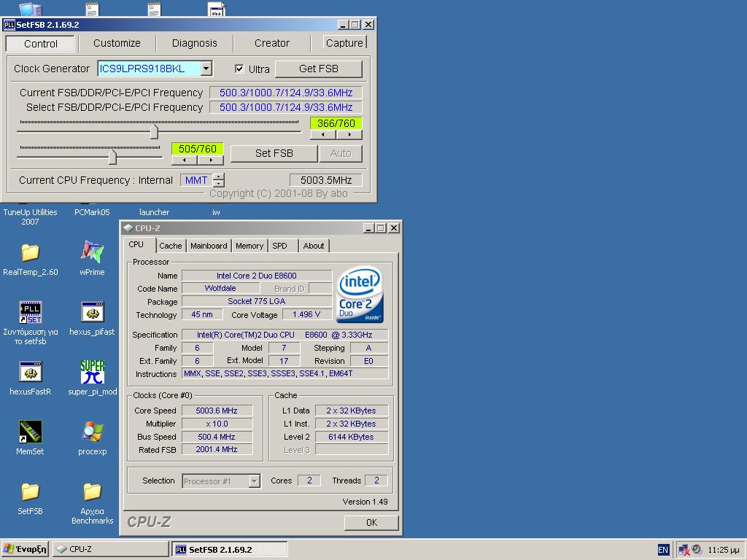Select the hexusFastR desktop icon
Image resolution: width=747 pixels, height=560 pixels.
31,372
